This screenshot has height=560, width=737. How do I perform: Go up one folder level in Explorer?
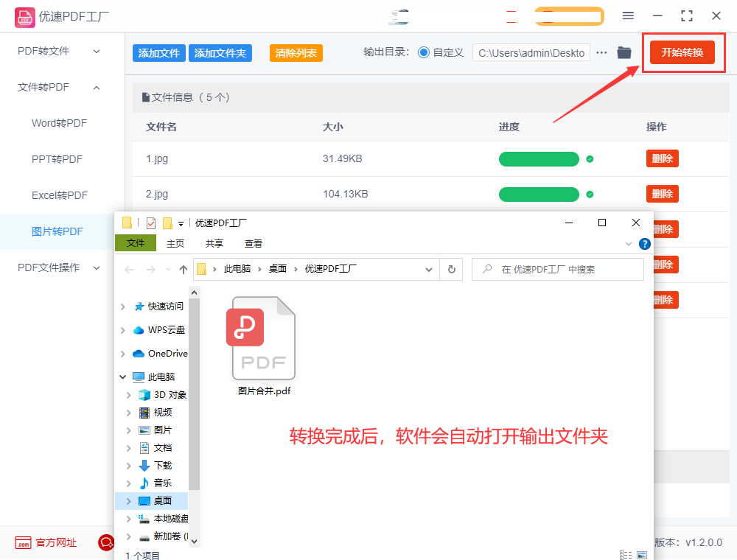184,269
